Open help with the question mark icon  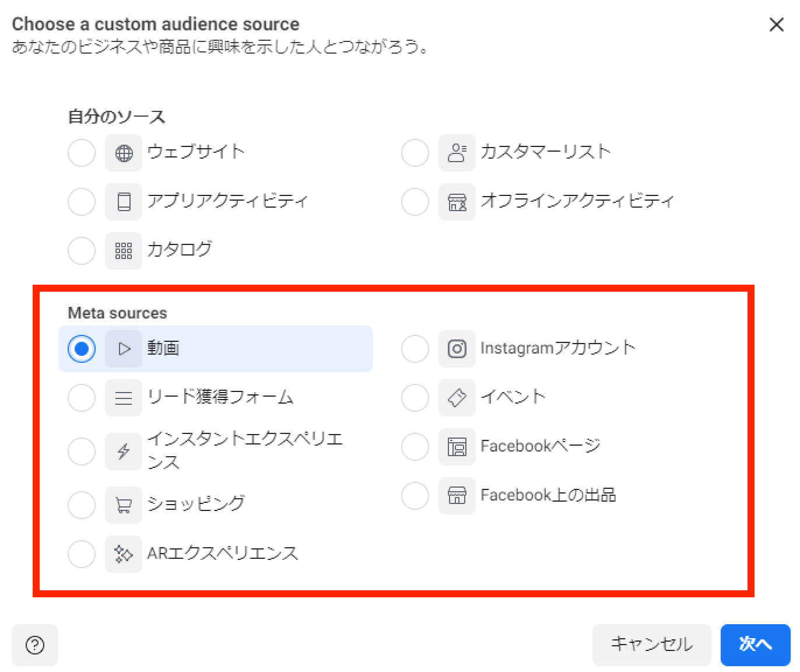coord(35,645)
